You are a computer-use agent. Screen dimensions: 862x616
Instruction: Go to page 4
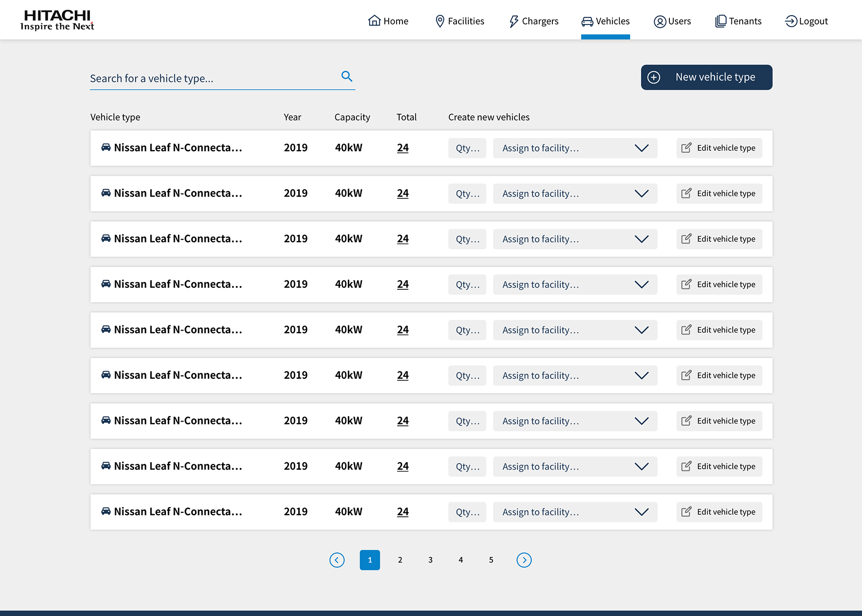(460, 560)
